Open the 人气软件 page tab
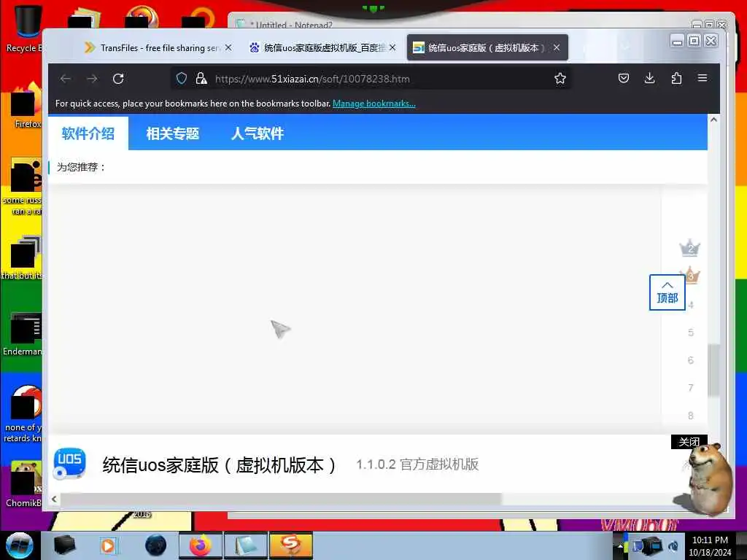The image size is (747, 560). tap(258, 133)
